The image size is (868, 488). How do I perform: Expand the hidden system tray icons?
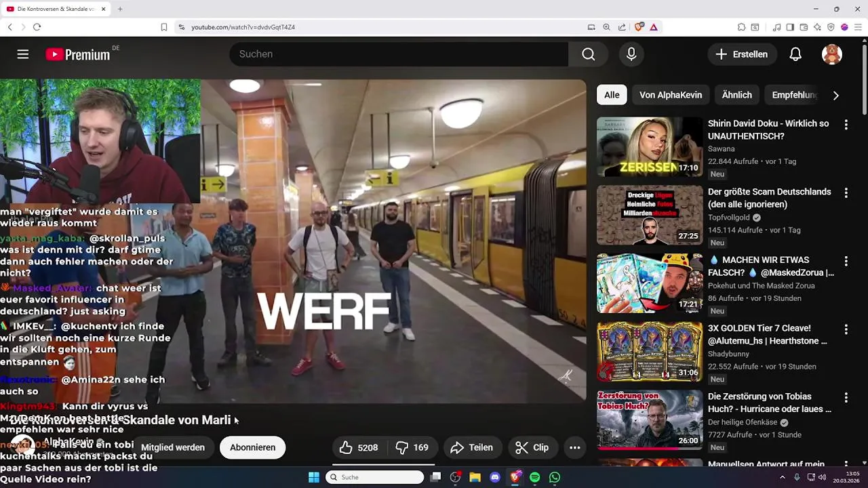(x=783, y=477)
